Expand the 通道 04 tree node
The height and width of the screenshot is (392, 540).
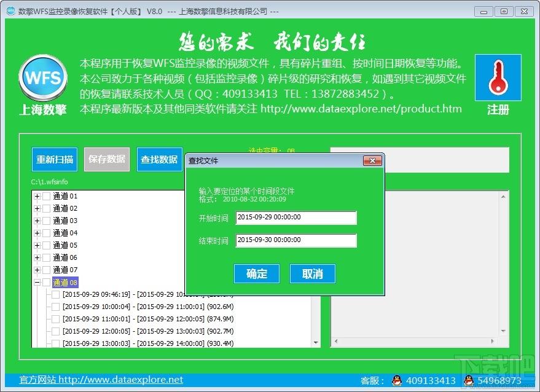click(x=37, y=233)
